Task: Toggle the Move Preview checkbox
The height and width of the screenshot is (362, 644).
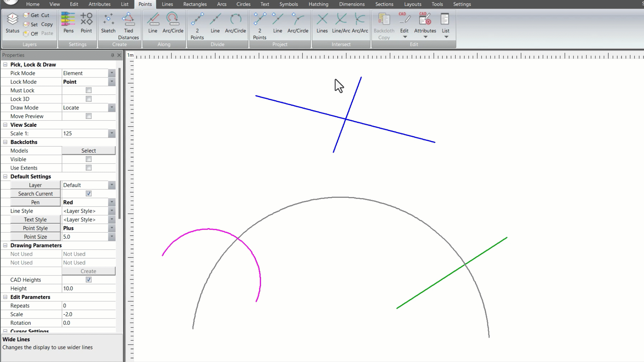Action: pos(89,116)
